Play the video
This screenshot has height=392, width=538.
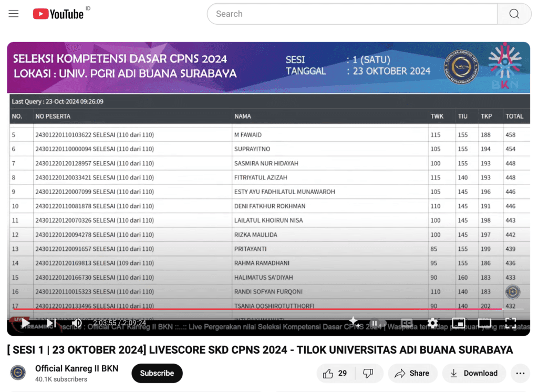pyautogui.click(x=25, y=323)
